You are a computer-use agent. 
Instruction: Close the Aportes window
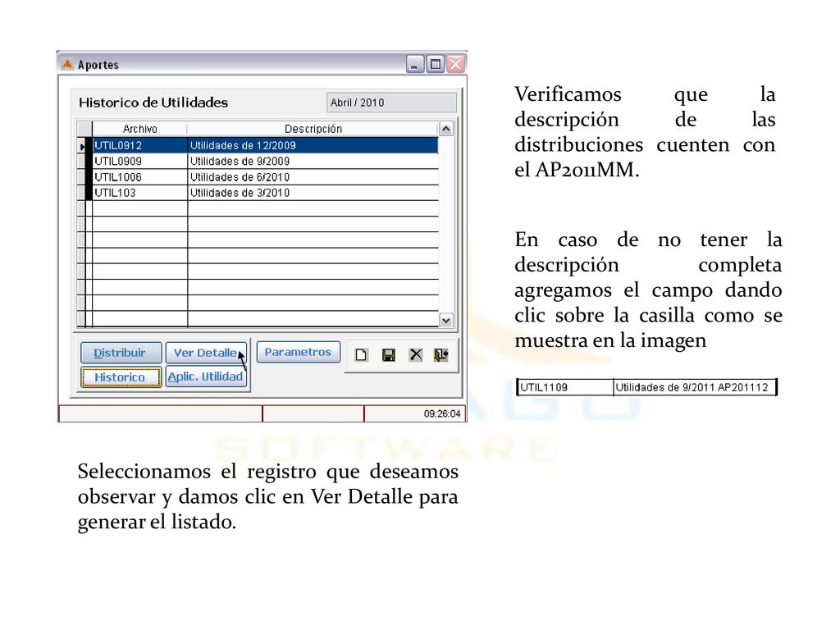click(x=455, y=65)
